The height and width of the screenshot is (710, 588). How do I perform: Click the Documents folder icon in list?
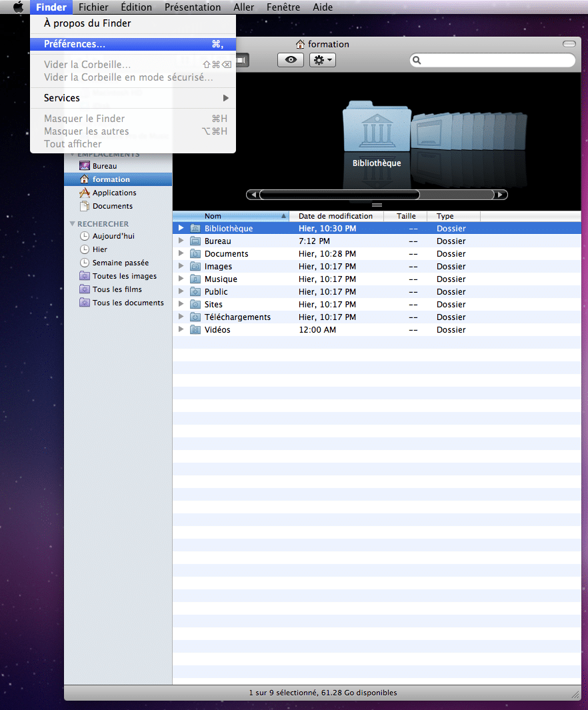pyautogui.click(x=195, y=253)
